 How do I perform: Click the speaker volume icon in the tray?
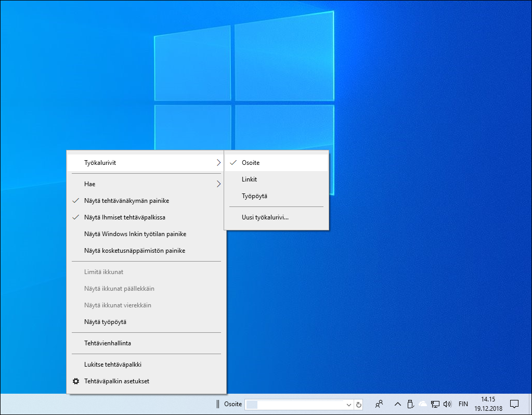[x=448, y=404]
